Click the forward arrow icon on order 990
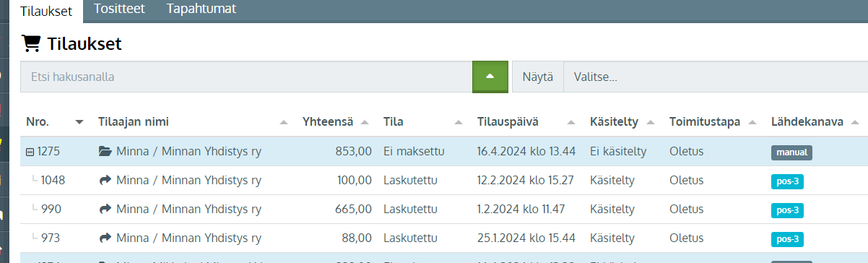This screenshot has height=263, width=868. (x=105, y=210)
